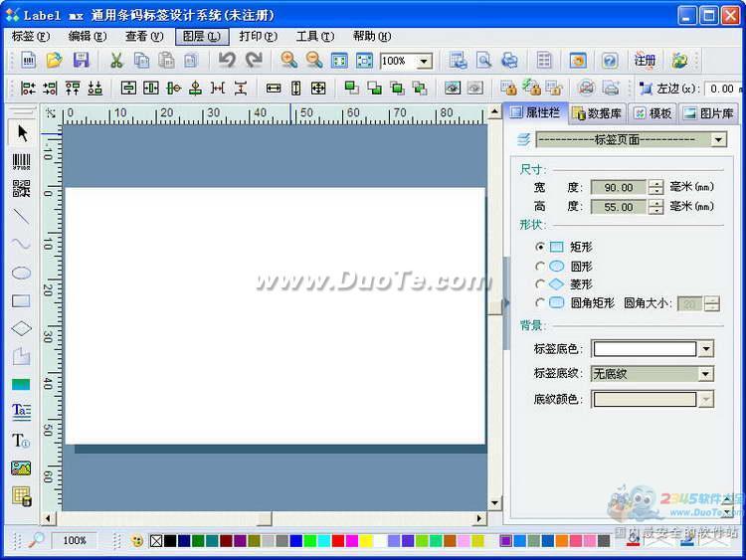Click the 高度 height value field
Image resolution: width=746 pixels, height=560 pixels.
(619, 207)
